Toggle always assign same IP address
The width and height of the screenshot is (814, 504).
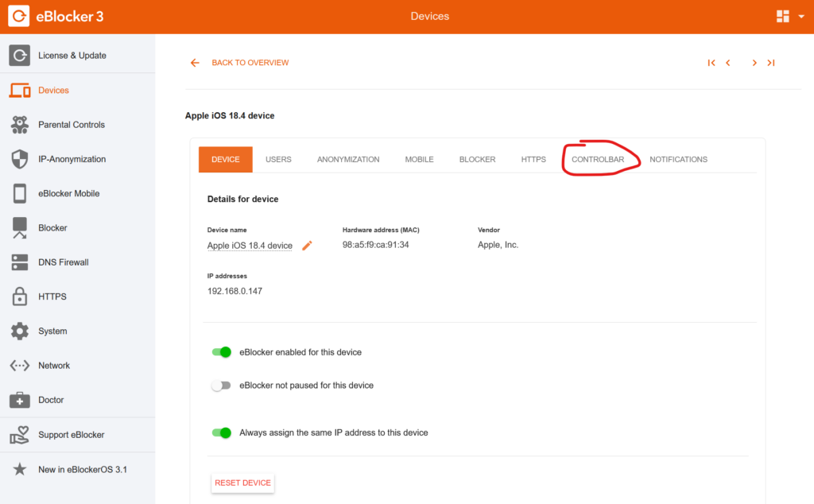point(221,433)
